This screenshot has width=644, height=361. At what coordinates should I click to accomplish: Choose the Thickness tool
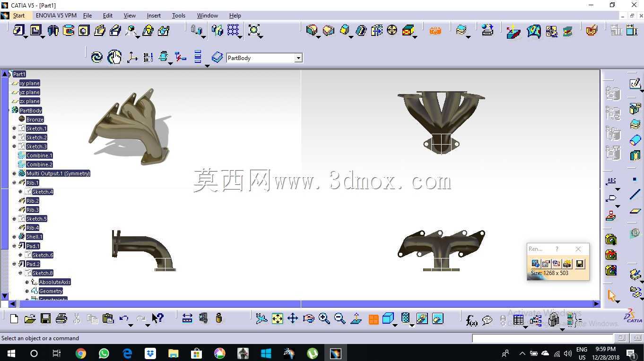(x=377, y=31)
